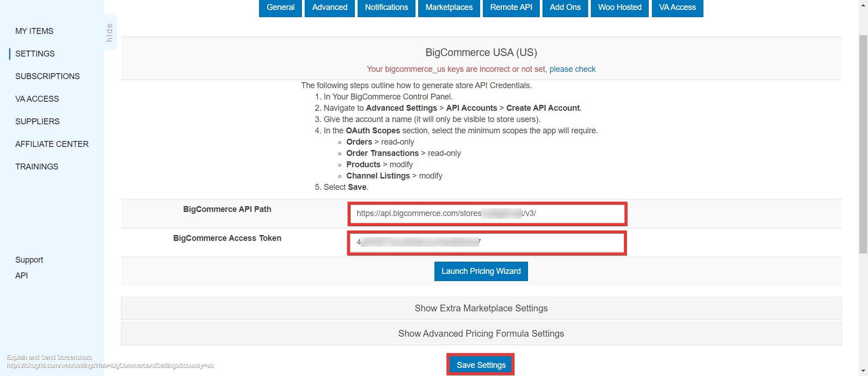Click scrollbar down arrow

[x=863, y=371]
